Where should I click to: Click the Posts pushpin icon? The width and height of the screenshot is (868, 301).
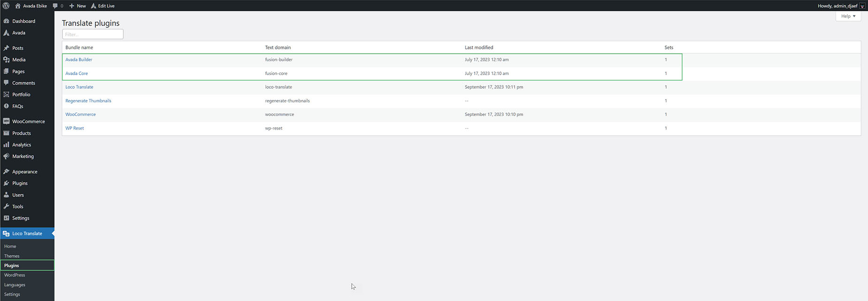tap(6, 48)
